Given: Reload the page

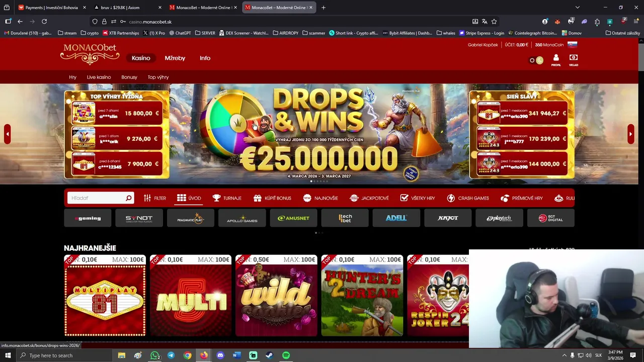Looking at the screenshot, I should [44, 22].
